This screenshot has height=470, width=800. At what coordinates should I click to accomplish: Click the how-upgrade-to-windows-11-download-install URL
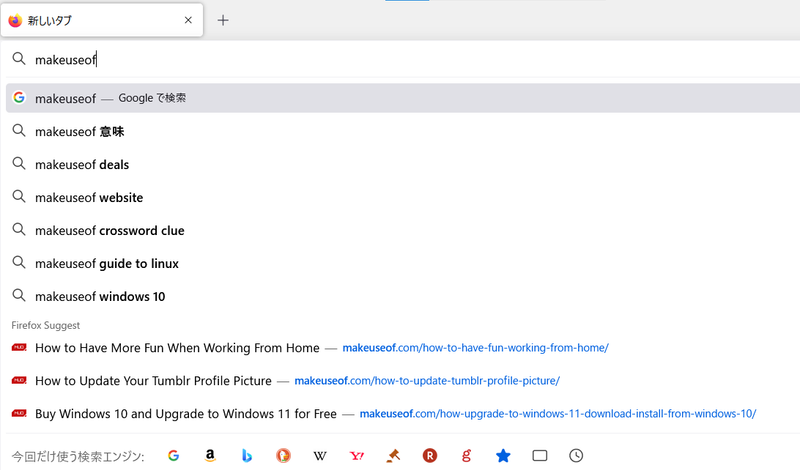558,414
